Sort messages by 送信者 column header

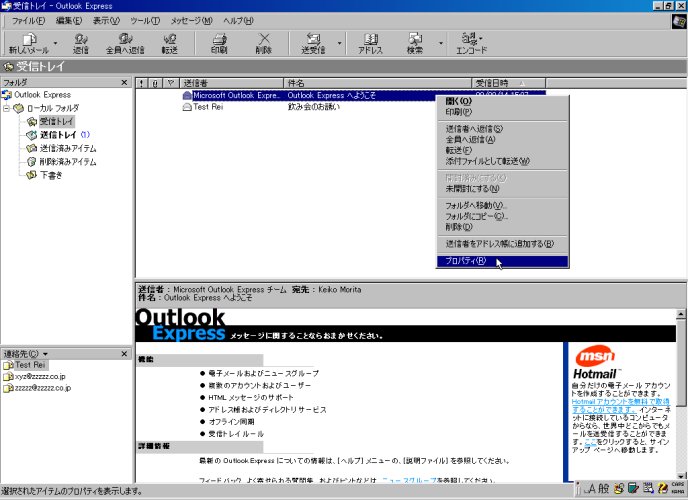[x=232, y=83]
